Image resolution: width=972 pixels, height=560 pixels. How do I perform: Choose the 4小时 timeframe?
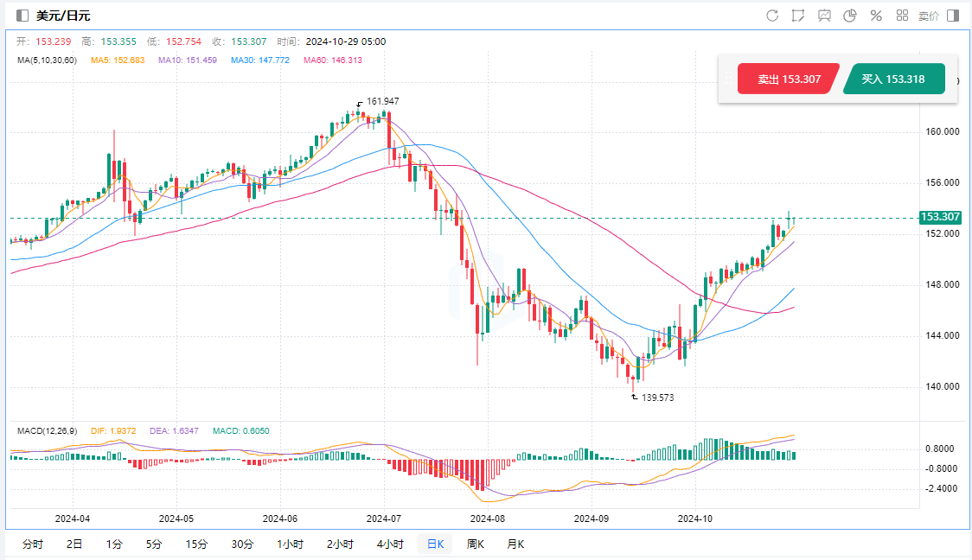pyautogui.click(x=390, y=544)
